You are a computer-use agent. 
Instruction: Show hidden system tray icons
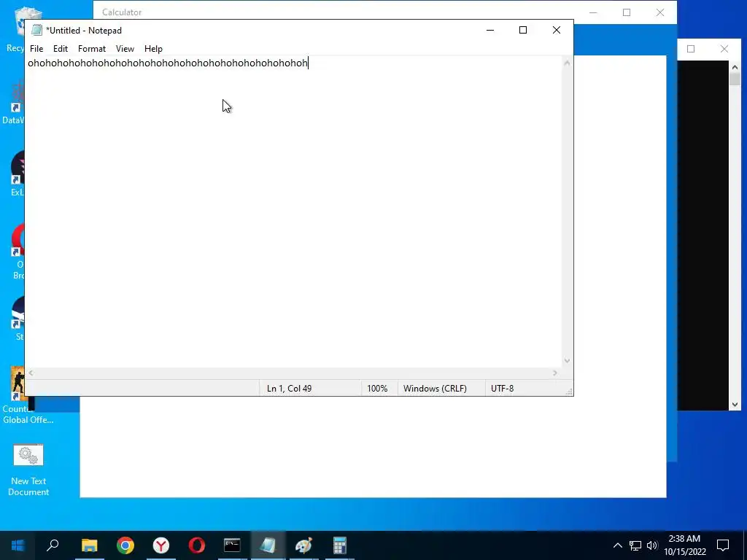point(617,545)
